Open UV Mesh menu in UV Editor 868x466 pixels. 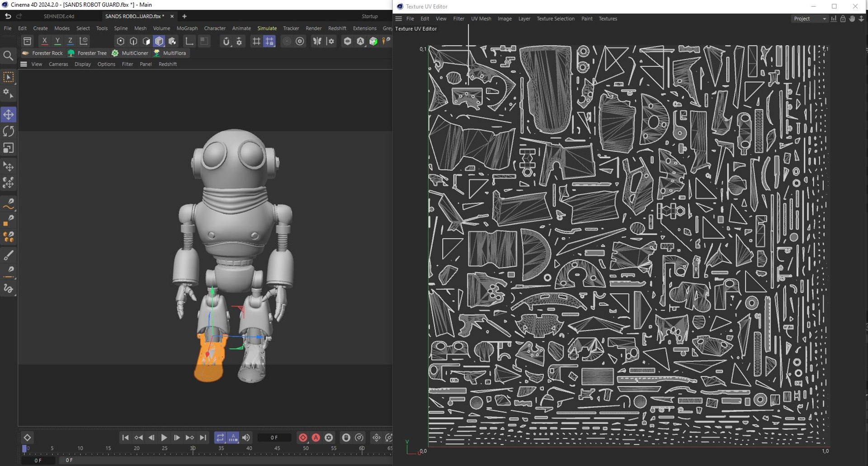pos(481,19)
